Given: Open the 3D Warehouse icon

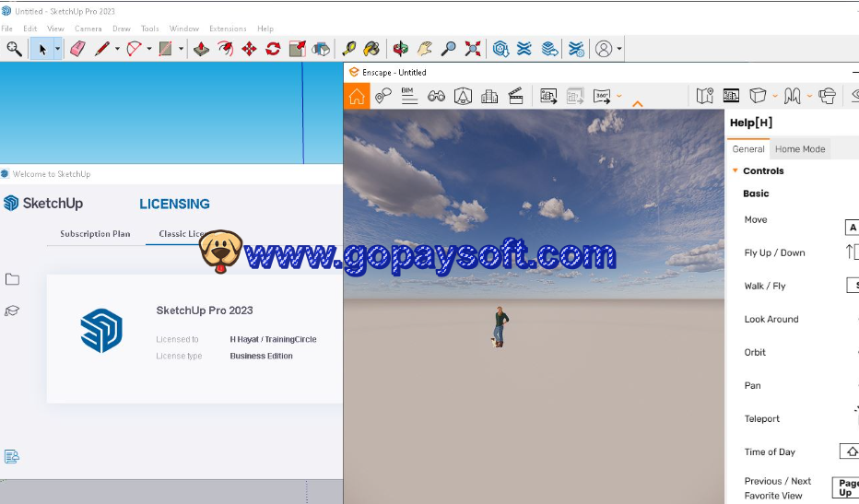Looking at the screenshot, I should click(500, 49).
